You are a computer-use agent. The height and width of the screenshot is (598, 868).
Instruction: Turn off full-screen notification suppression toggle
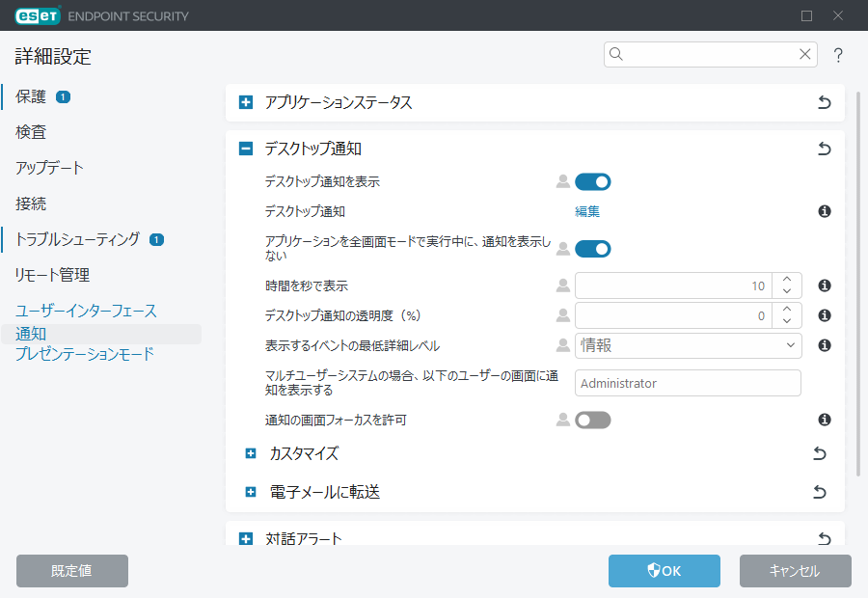click(x=593, y=248)
